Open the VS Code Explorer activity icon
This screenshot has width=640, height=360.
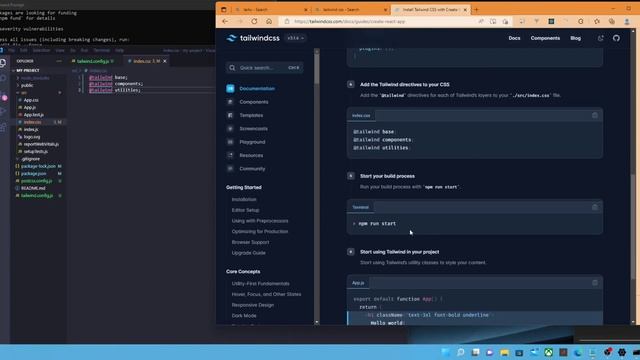3,63
